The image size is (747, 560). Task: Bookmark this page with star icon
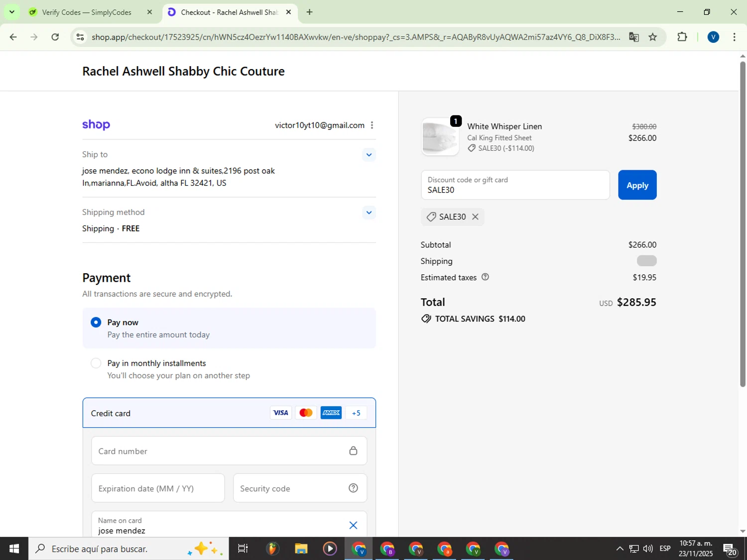pyautogui.click(x=652, y=37)
